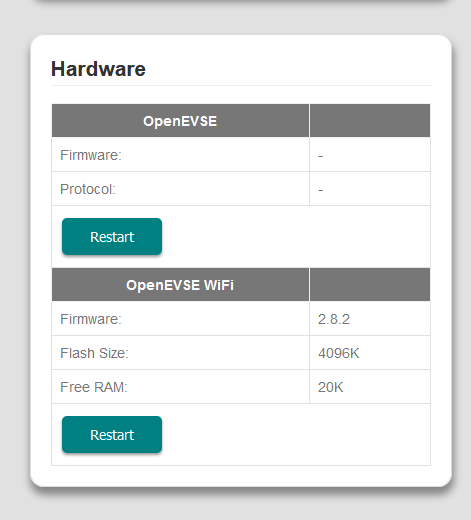This screenshot has width=471, height=520.
Task: Click the 20K free RAM value
Action: 330,387
